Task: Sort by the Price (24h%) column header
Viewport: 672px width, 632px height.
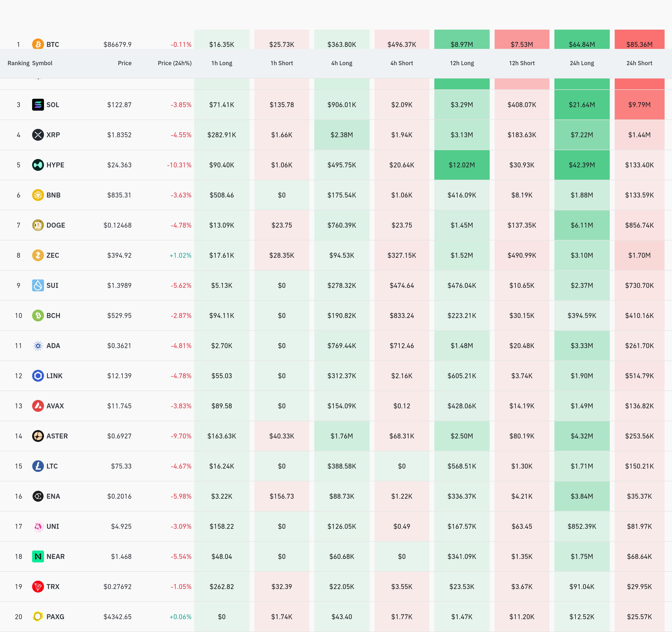Action: 174,63
